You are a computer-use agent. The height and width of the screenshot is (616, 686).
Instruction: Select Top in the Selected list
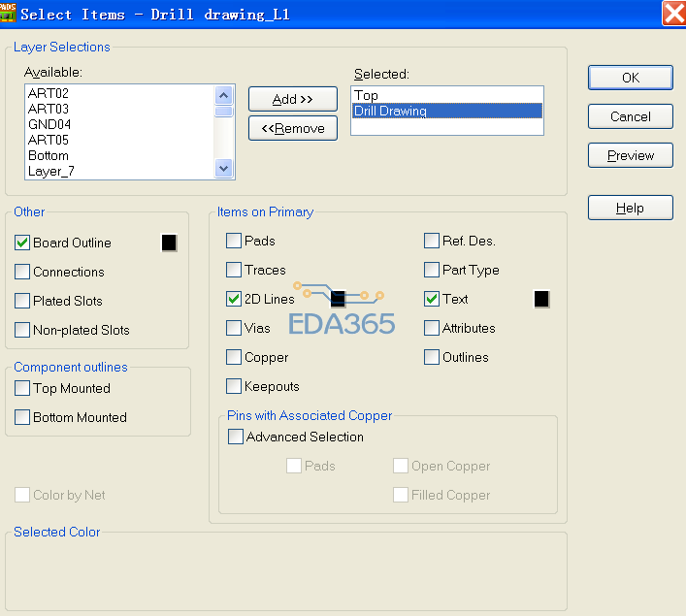pos(446,95)
